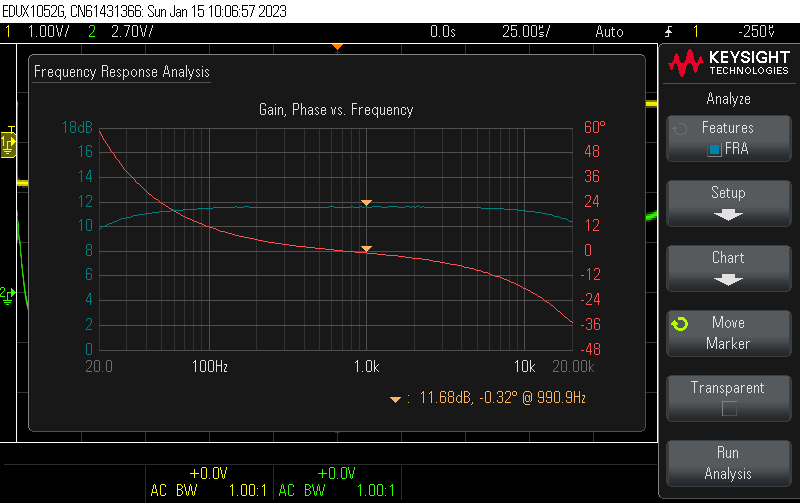Click the 100Hz frequency axis label
800x503 pixels.
pyautogui.click(x=210, y=366)
